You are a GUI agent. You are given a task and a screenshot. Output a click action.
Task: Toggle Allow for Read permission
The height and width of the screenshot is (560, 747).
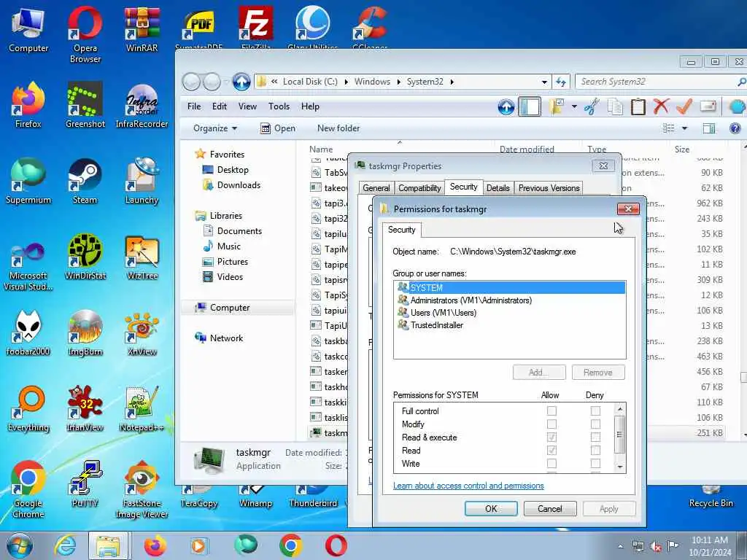coord(551,450)
